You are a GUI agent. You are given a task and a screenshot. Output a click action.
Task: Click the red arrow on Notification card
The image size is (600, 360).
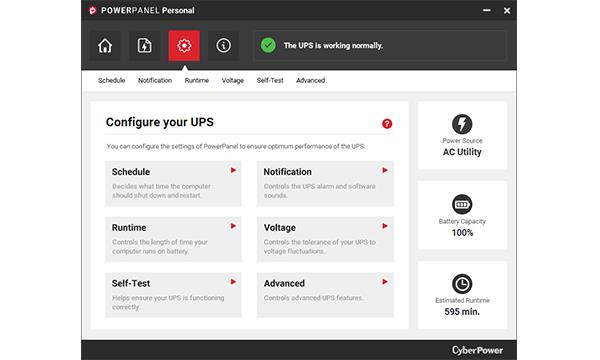385,170
